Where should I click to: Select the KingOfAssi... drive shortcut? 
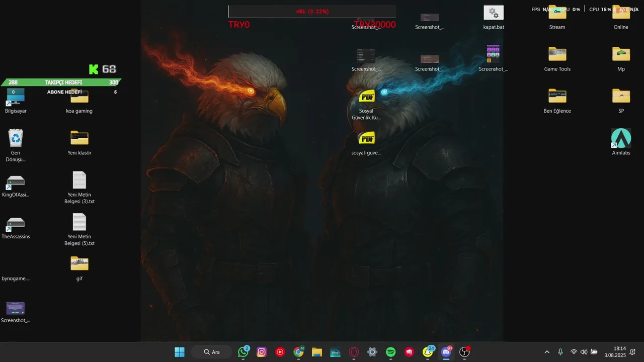[16, 186]
